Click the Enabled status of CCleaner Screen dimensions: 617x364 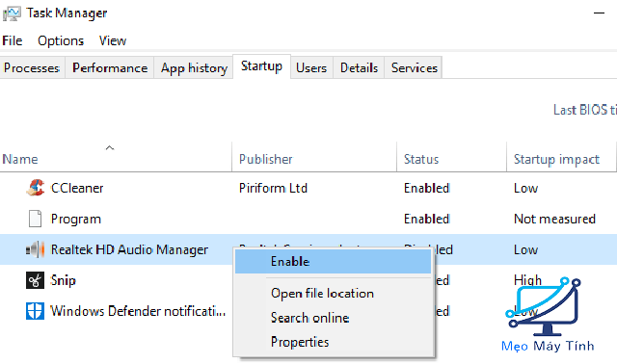pyautogui.click(x=427, y=188)
